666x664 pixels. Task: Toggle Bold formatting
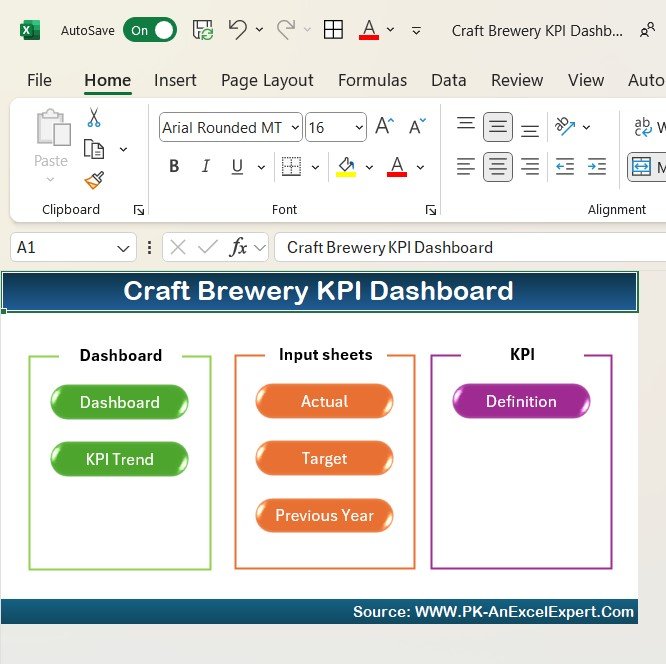tap(174, 166)
